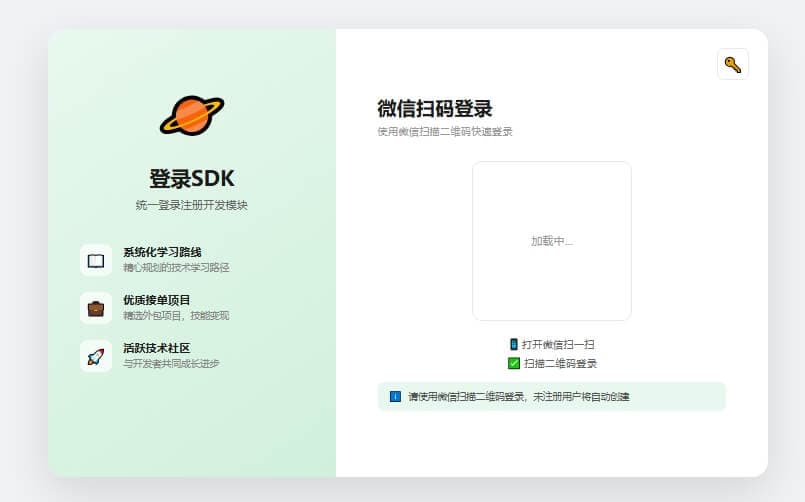The width and height of the screenshot is (805, 502).
Task: Click the 系统化学习路线 feature title
Action: point(162,252)
